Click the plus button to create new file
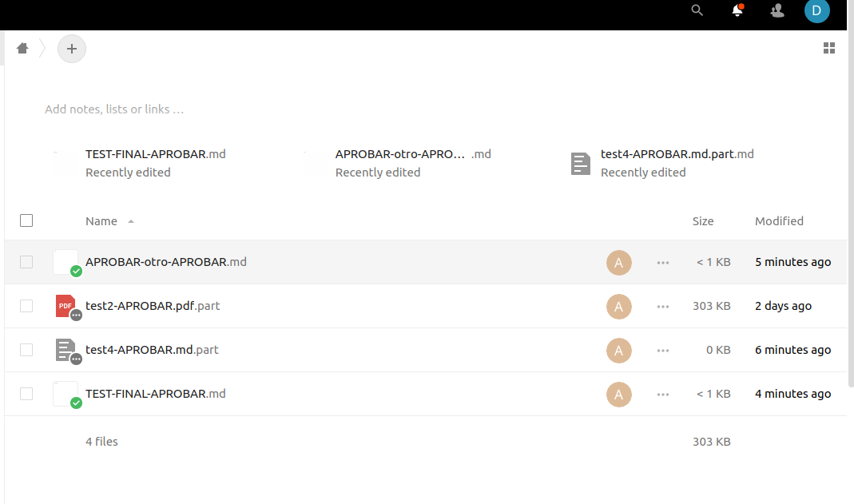Image resolution: width=854 pixels, height=504 pixels. click(x=72, y=48)
